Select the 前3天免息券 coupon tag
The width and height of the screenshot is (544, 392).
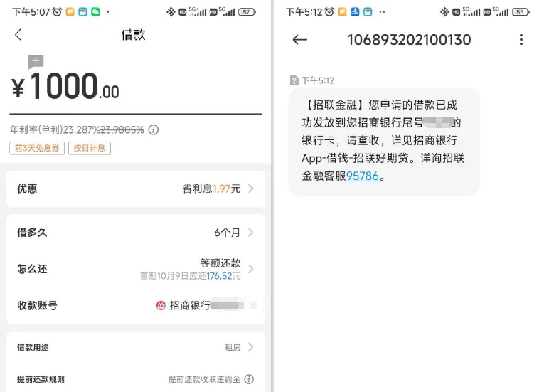coord(37,148)
